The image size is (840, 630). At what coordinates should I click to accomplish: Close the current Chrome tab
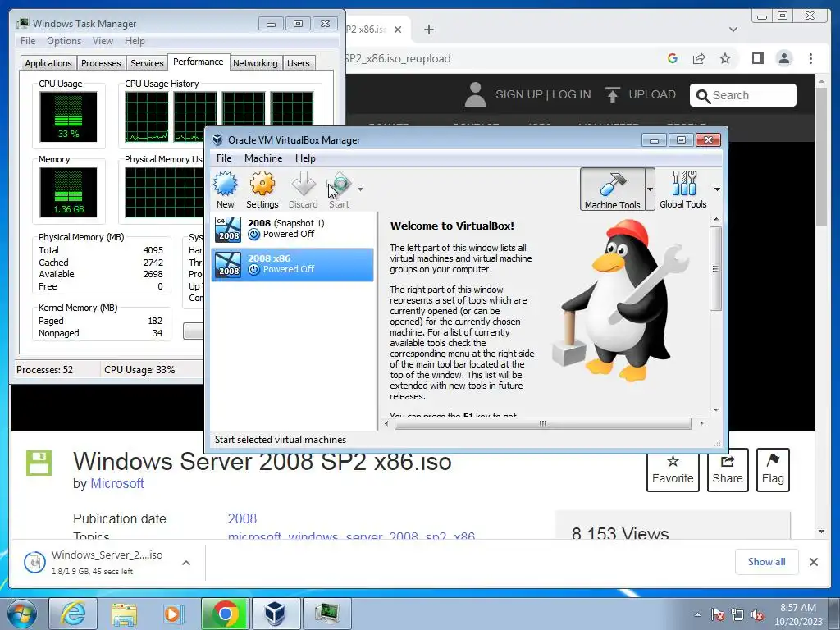(x=398, y=30)
